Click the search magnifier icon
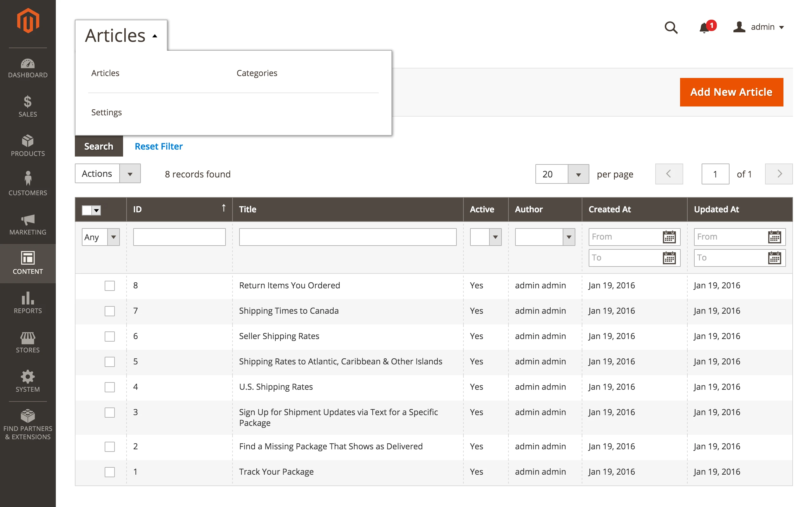The image size is (812, 507). click(671, 27)
